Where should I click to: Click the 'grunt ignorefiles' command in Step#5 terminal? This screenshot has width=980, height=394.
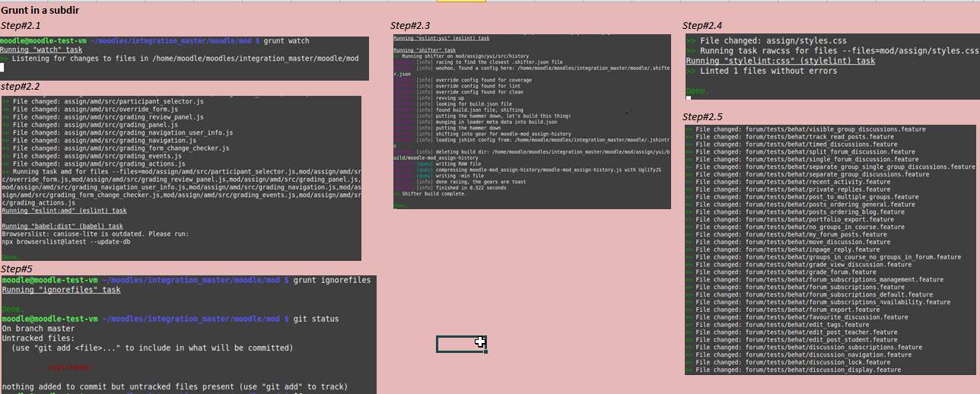click(x=332, y=281)
